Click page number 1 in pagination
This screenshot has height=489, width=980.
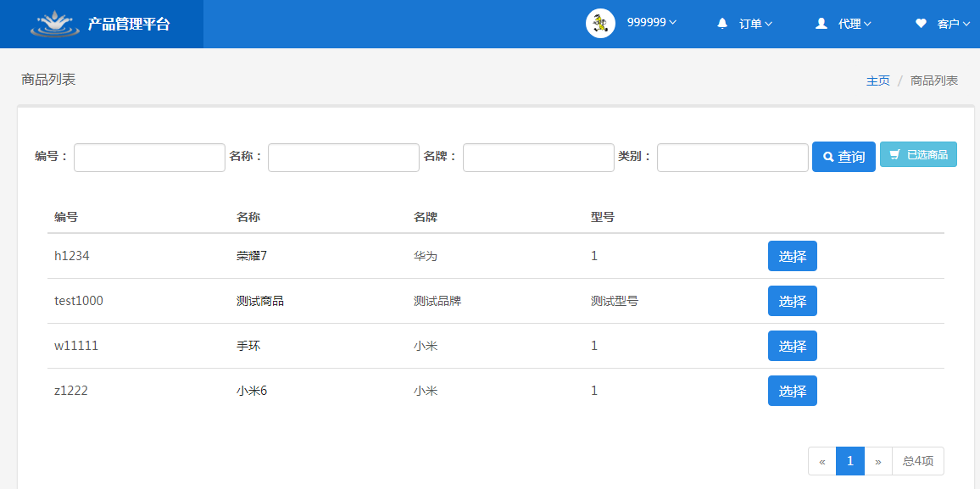click(849, 461)
